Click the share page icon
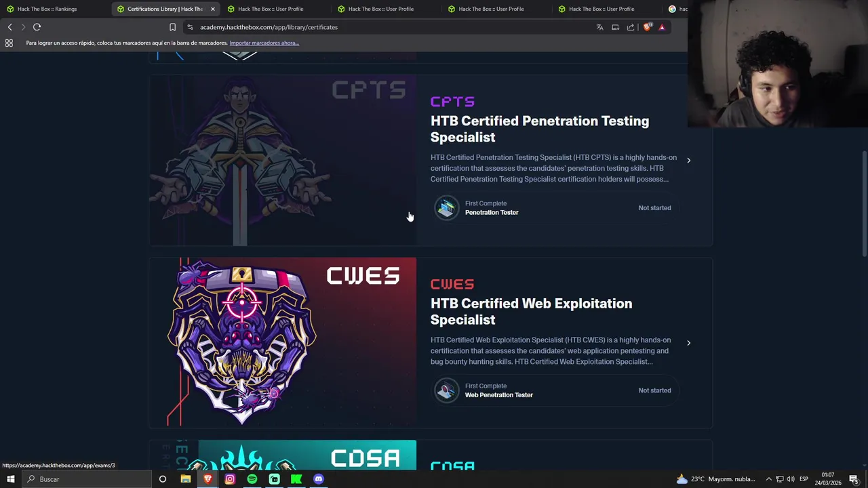Screen dimensions: 868x488 click(x=631, y=27)
